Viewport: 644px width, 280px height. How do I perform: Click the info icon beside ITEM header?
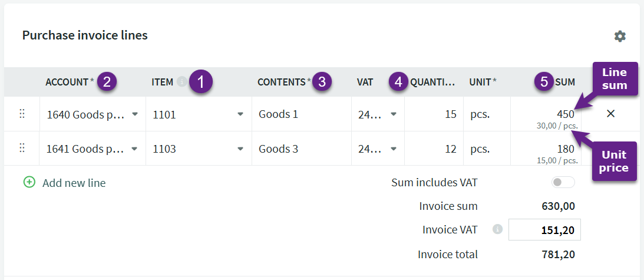pyautogui.click(x=181, y=82)
